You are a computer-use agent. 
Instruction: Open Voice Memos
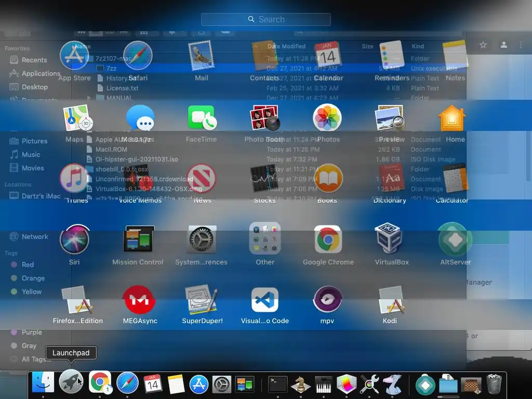coord(140,178)
